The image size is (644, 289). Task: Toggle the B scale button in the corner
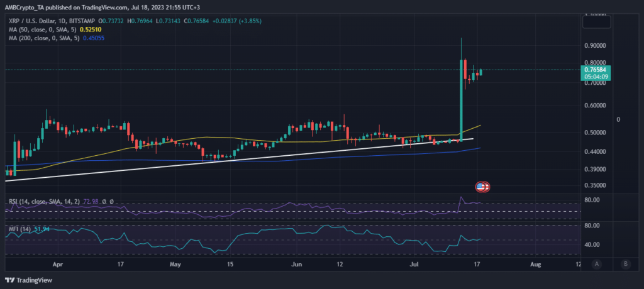click(625, 264)
